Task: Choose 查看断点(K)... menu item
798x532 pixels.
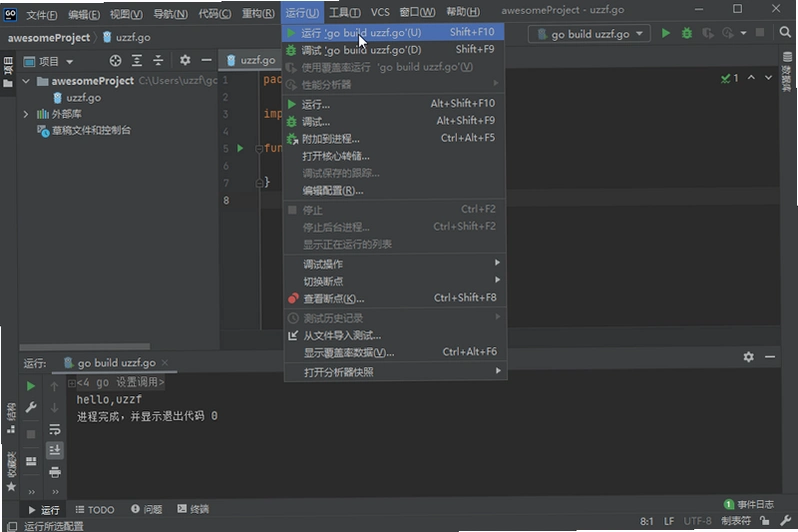Action: point(394,298)
